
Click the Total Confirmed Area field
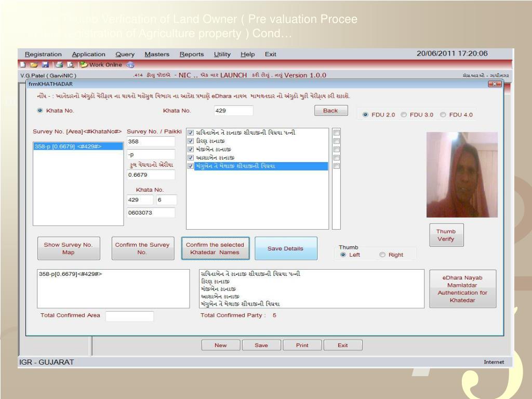pyautogui.click(x=129, y=316)
